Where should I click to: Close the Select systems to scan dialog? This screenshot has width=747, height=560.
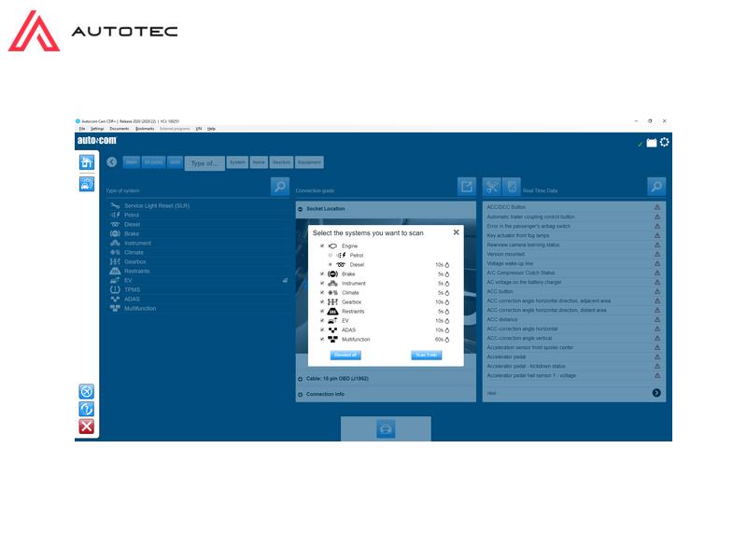tap(456, 232)
